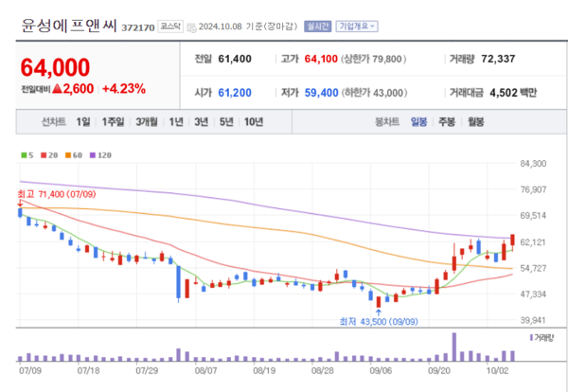
Task: Switch to 월봉 candlestick chart
Action: 475,122
